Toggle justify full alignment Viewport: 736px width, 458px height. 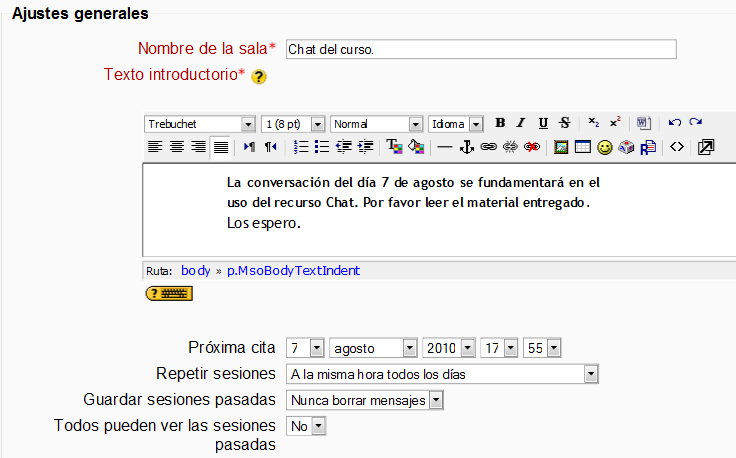pos(221,147)
